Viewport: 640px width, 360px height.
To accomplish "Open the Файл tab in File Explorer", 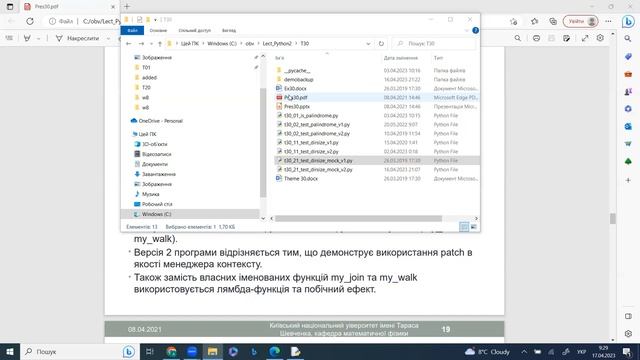I will point(132,31).
